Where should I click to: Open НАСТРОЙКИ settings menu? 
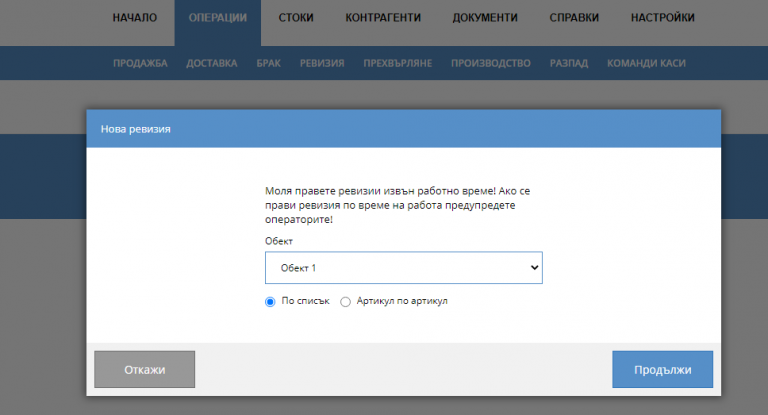tap(663, 18)
